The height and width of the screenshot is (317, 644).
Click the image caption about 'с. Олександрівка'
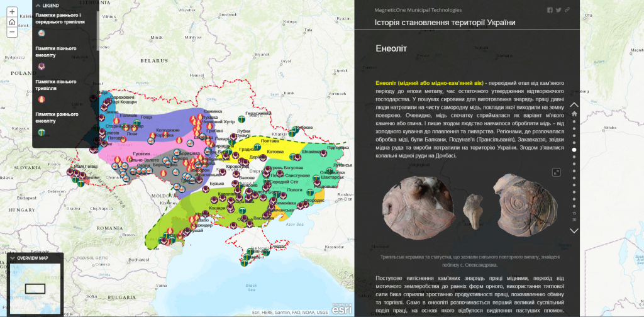coord(470,261)
